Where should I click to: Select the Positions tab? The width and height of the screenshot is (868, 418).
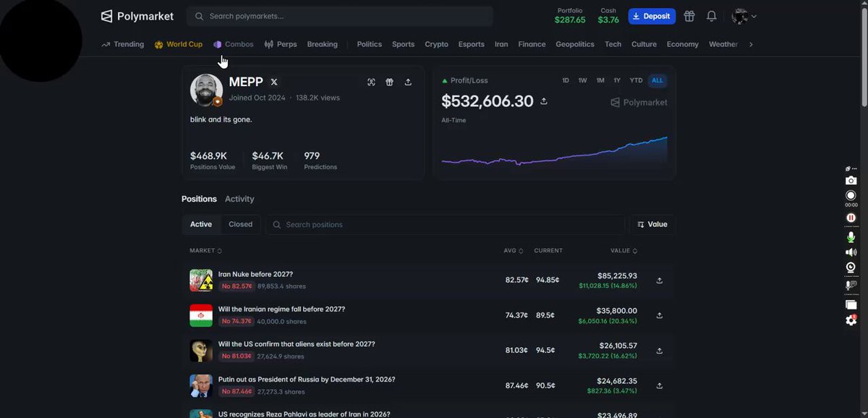(x=199, y=199)
